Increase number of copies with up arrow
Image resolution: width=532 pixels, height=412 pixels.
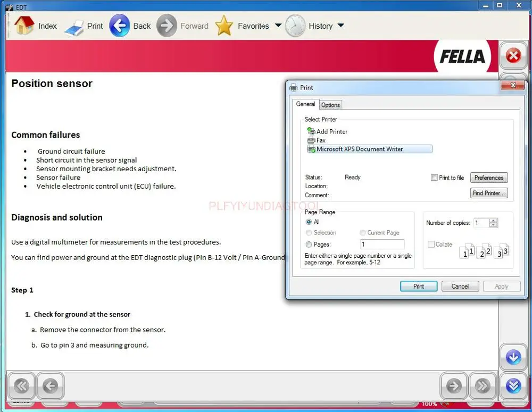pos(493,221)
